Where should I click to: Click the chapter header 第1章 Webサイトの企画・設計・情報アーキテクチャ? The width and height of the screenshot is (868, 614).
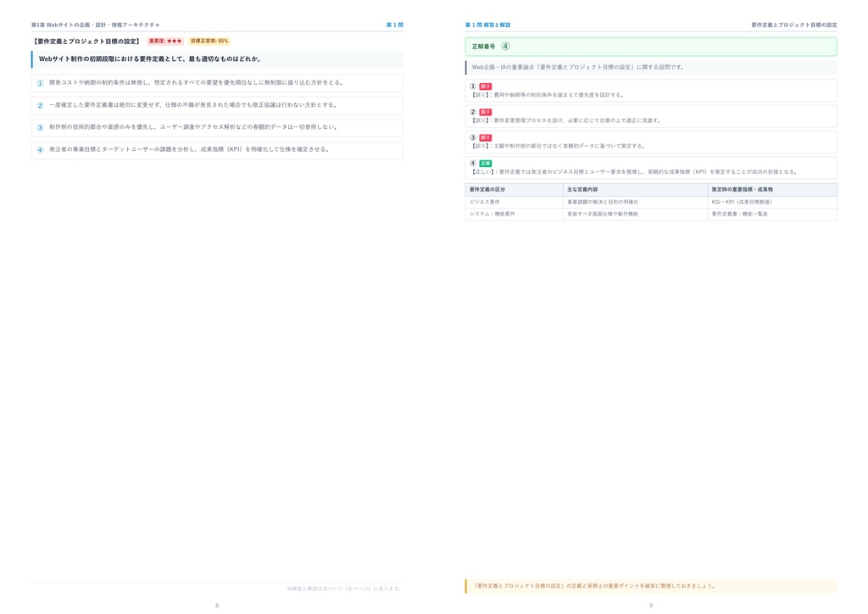click(x=95, y=25)
